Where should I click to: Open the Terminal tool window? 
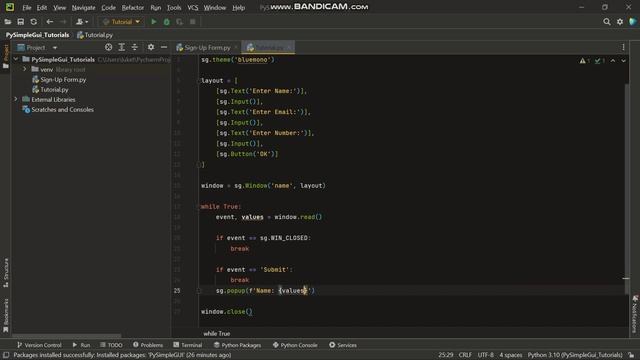pyautogui.click(x=187, y=345)
